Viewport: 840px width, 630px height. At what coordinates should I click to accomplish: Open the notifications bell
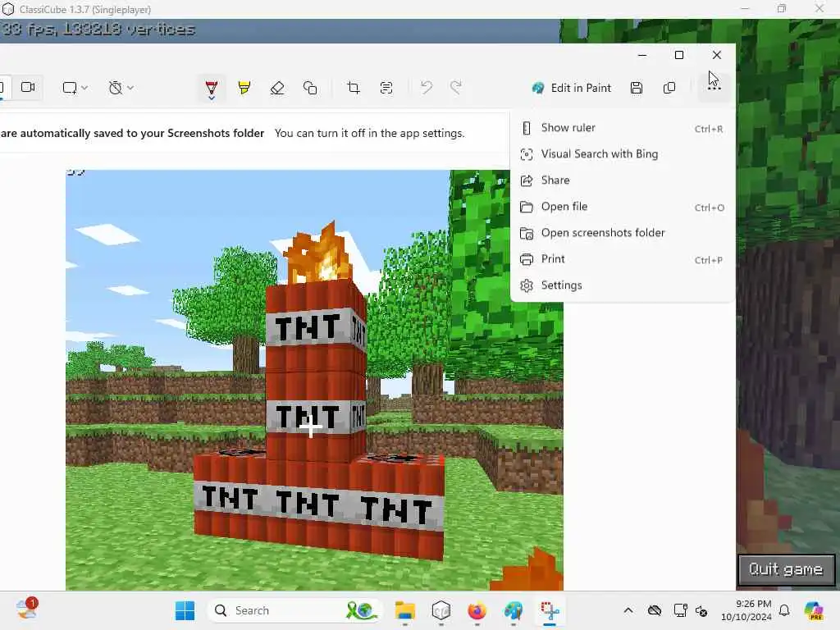[784, 610]
